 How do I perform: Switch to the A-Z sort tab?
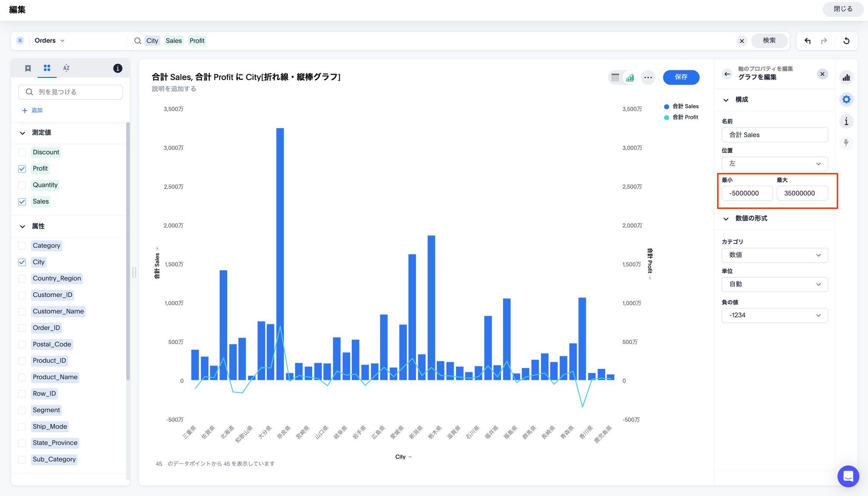click(x=66, y=68)
